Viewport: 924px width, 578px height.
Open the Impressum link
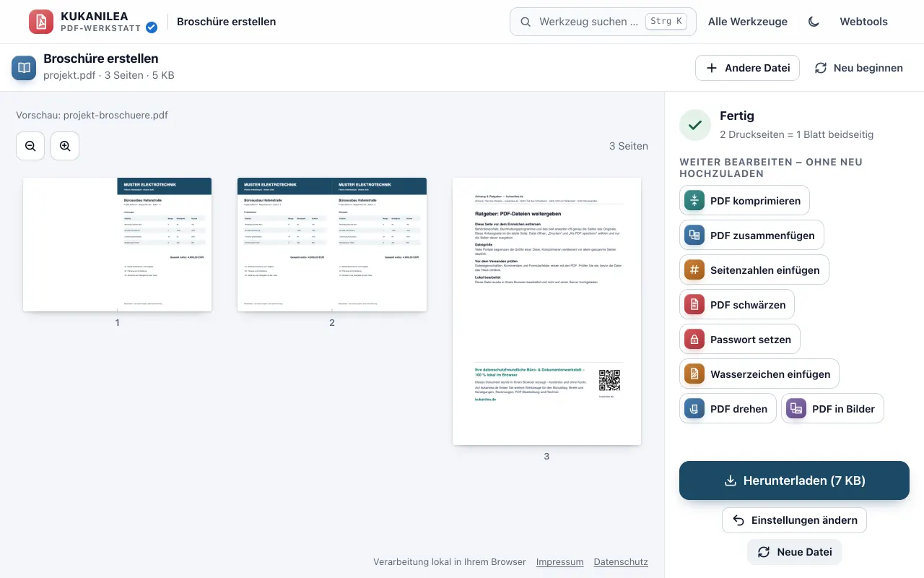coord(560,562)
